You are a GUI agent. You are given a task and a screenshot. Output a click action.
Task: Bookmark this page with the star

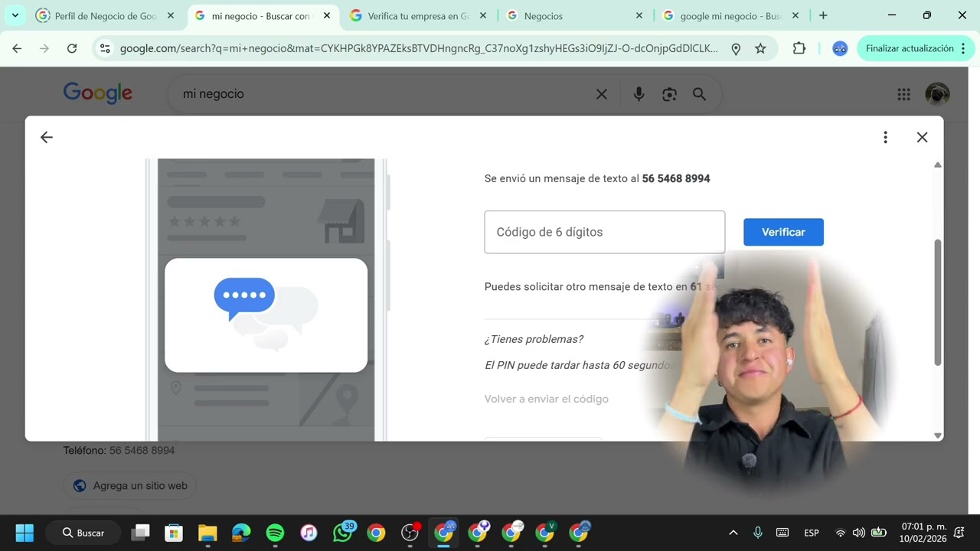tap(760, 48)
